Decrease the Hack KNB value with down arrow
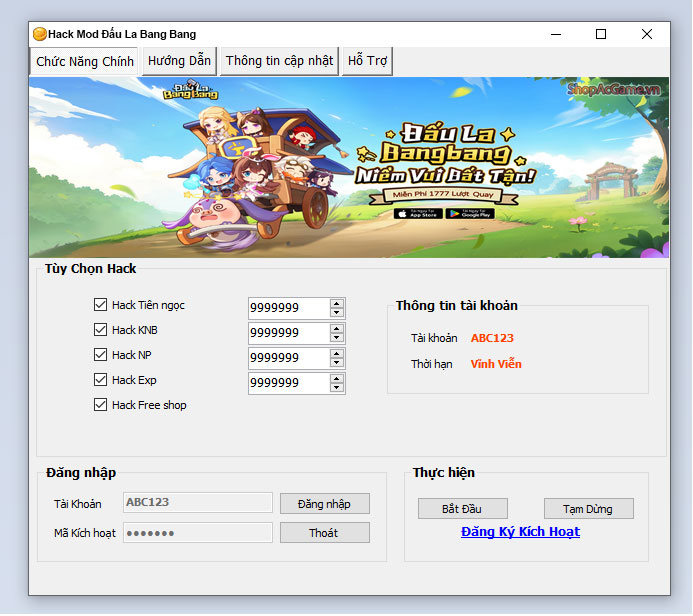The image size is (693, 616). click(337, 338)
